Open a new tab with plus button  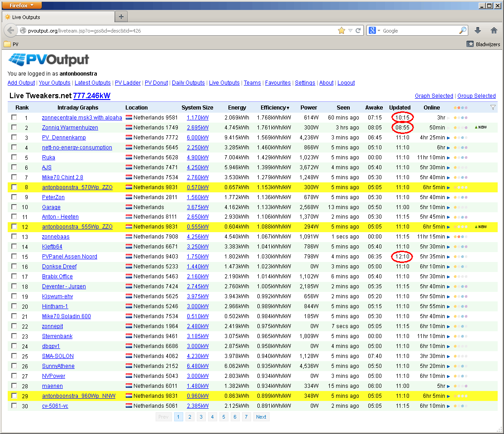[x=121, y=17]
